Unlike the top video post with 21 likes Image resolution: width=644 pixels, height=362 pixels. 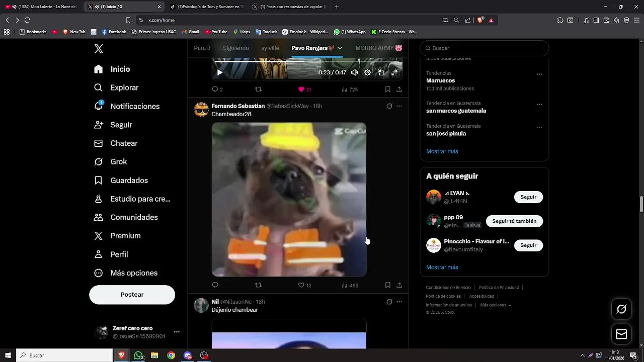click(304, 89)
